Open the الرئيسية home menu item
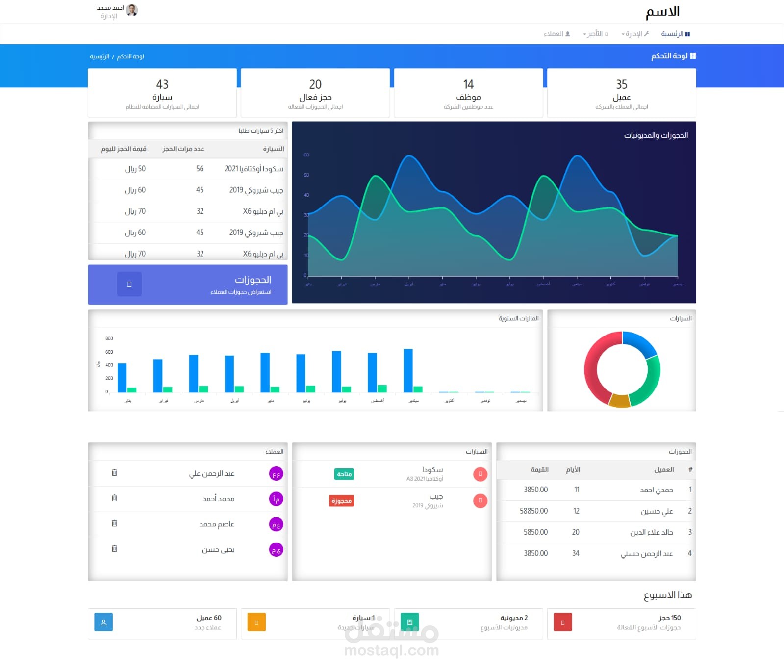 click(x=675, y=34)
